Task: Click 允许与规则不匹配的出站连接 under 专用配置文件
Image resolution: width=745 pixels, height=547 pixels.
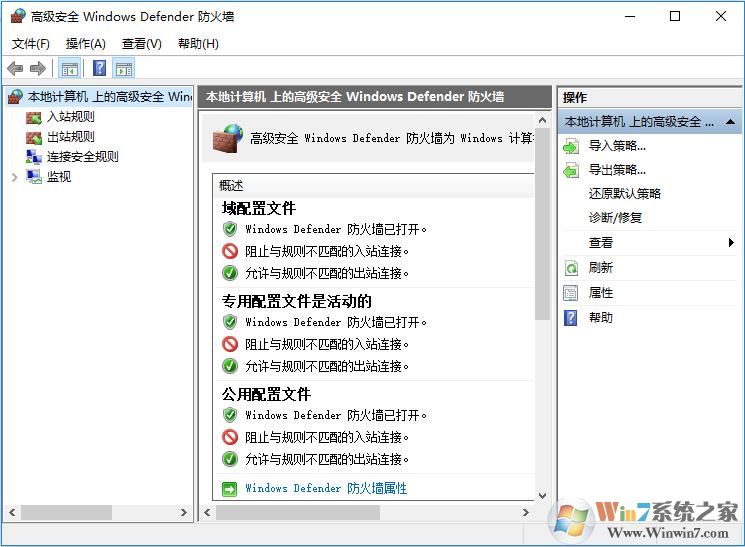Action: [x=327, y=366]
